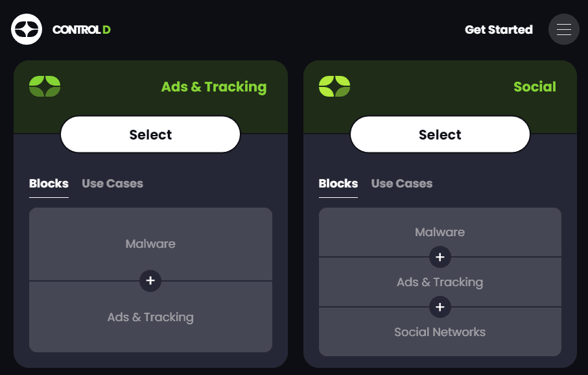This screenshot has height=375, width=588.
Task: Click the green filter icon on Ads & Tracking card
Action: pos(44,86)
